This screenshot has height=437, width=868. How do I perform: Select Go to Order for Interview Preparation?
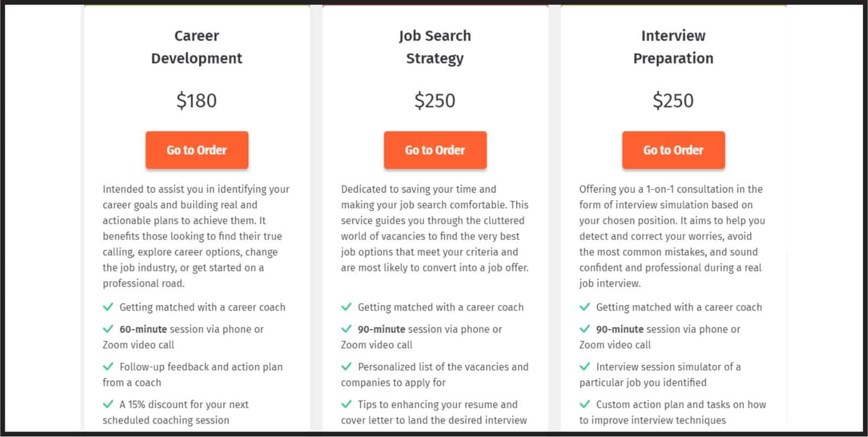pos(673,150)
